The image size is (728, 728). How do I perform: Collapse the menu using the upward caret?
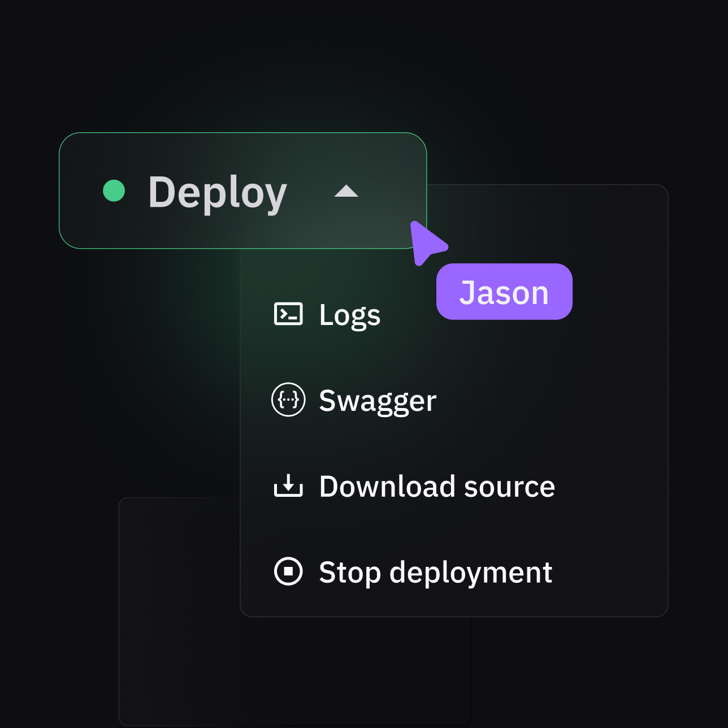(x=346, y=191)
